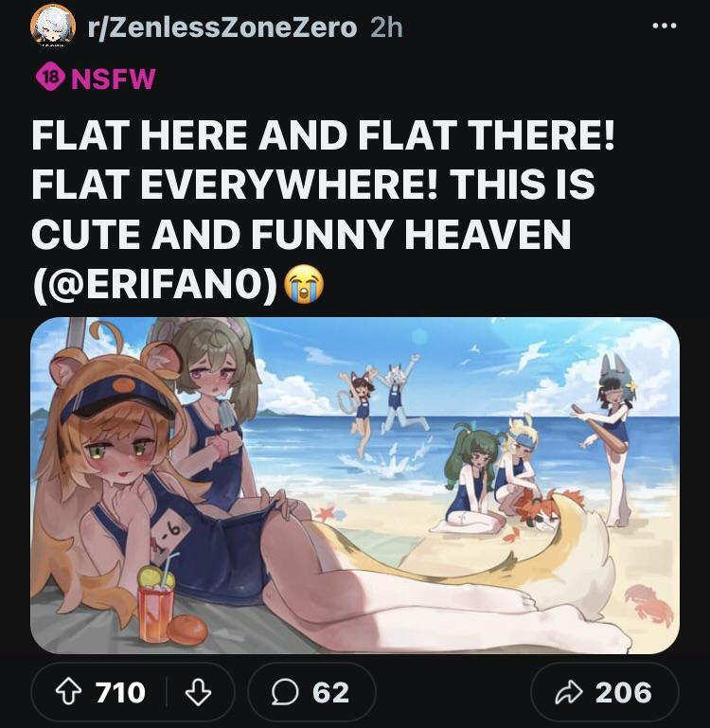Downvote the post with the down arrow

click(198, 692)
